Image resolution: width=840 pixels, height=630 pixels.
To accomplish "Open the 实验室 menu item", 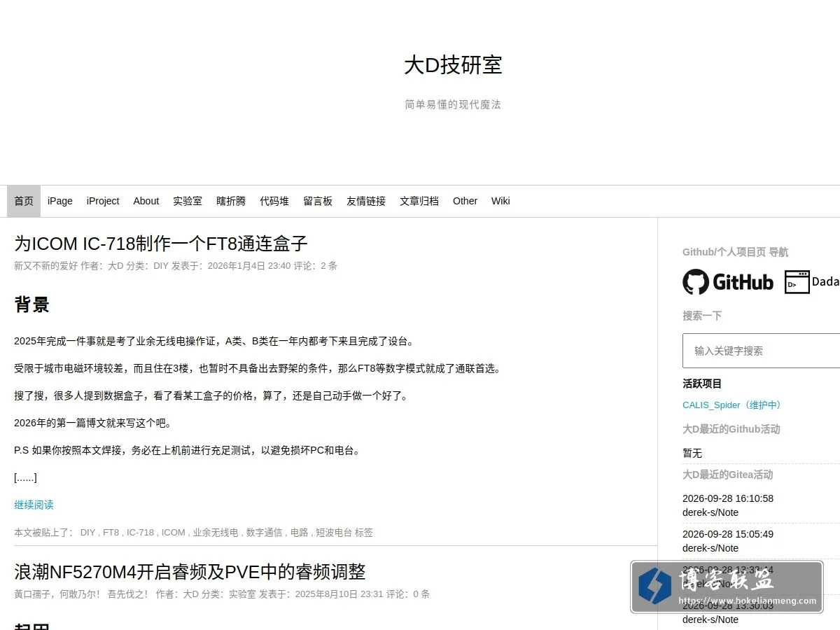I will [x=188, y=201].
